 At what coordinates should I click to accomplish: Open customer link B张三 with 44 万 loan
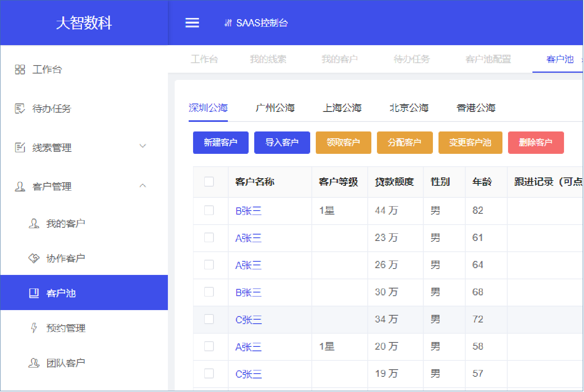pyautogui.click(x=249, y=211)
